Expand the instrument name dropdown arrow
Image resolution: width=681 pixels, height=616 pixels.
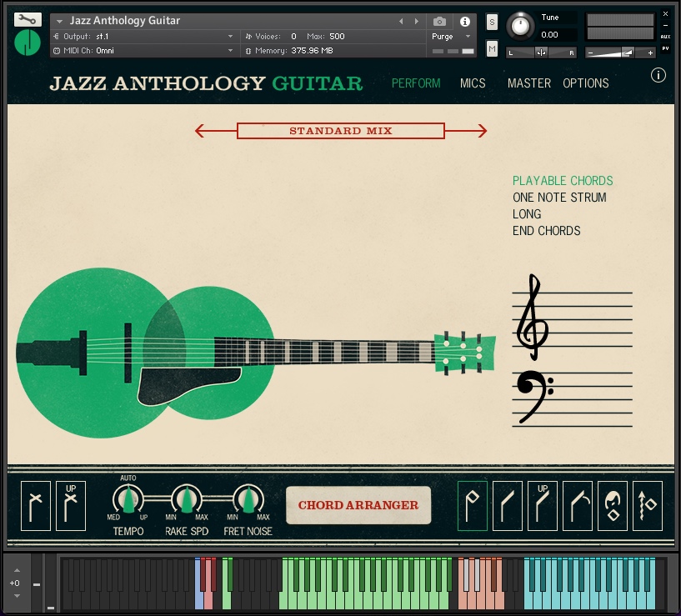click(59, 21)
